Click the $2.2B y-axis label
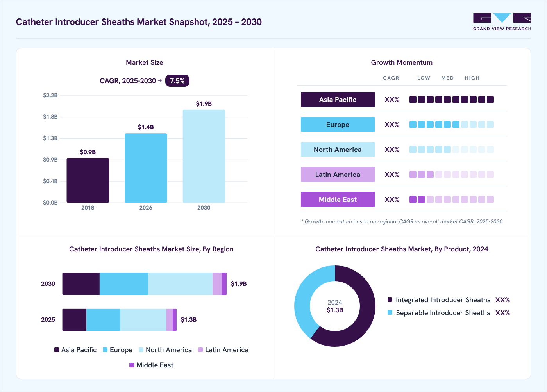This screenshot has height=392, width=547. coord(50,95)
